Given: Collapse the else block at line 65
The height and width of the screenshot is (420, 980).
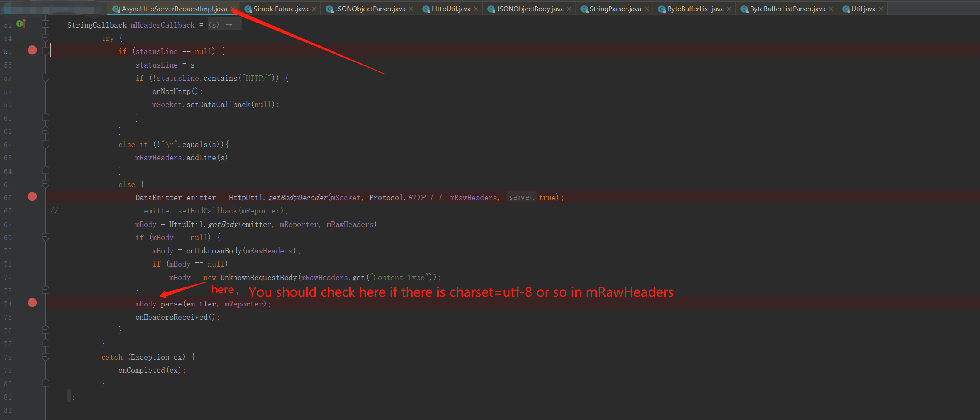Looking at the screenshot, I should tap(46, 184).
